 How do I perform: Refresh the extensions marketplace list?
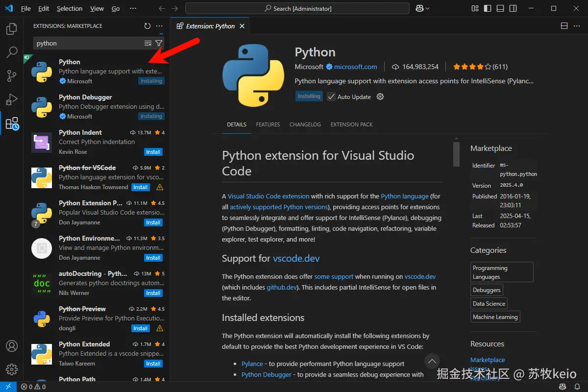click(147, 26)
